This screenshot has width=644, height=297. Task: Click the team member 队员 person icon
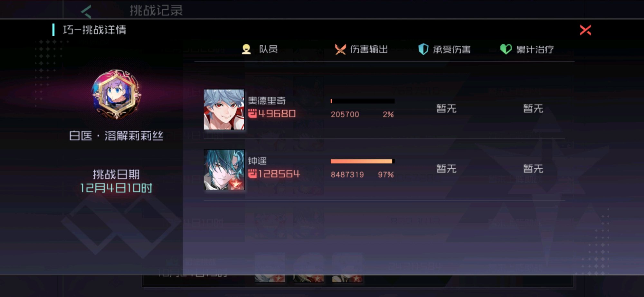[246, 49]
